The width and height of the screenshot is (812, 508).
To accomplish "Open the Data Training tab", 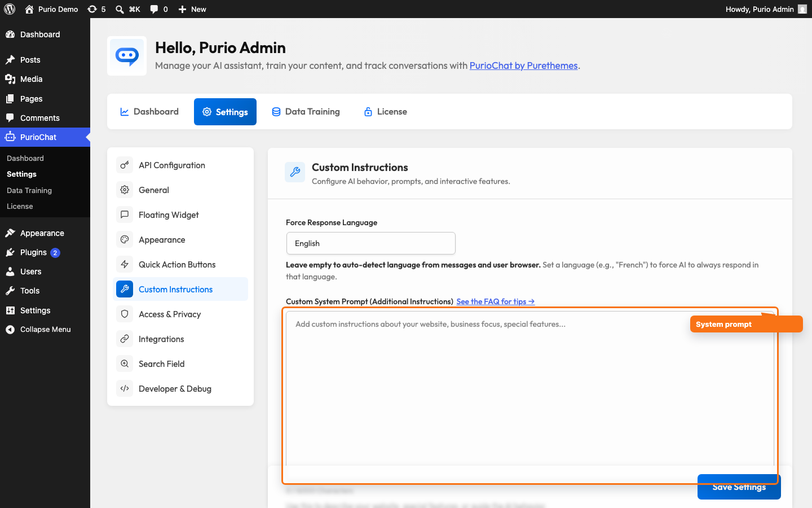I will pos(306,112).
